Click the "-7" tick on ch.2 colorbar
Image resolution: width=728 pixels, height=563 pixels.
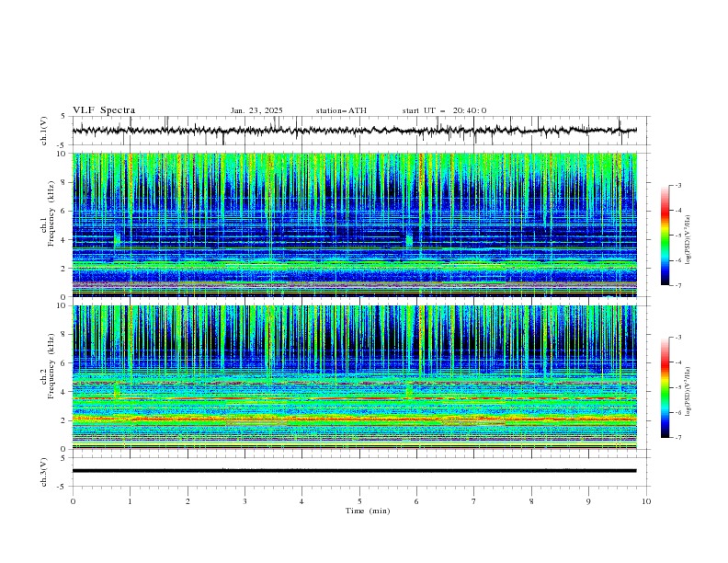click(x=677, y=438)
